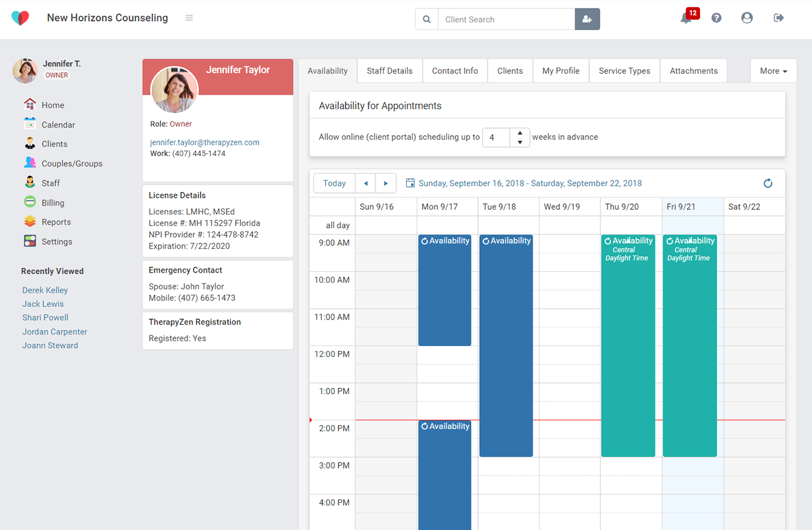Screen dimensions: 812x530
Task: Open the Billing section
Action: (51, 203)
